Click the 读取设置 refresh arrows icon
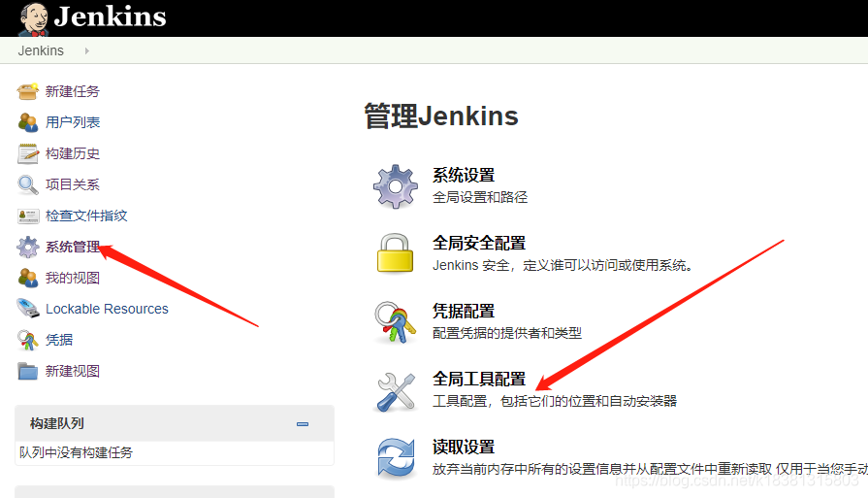868x498 pixels. coord(396,458)
